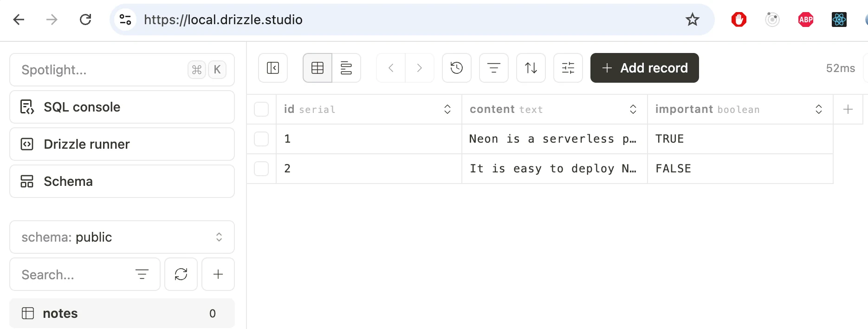This screenshot has height=329, width=868.
Task: Open the SQL console
Action: [122, 107]
